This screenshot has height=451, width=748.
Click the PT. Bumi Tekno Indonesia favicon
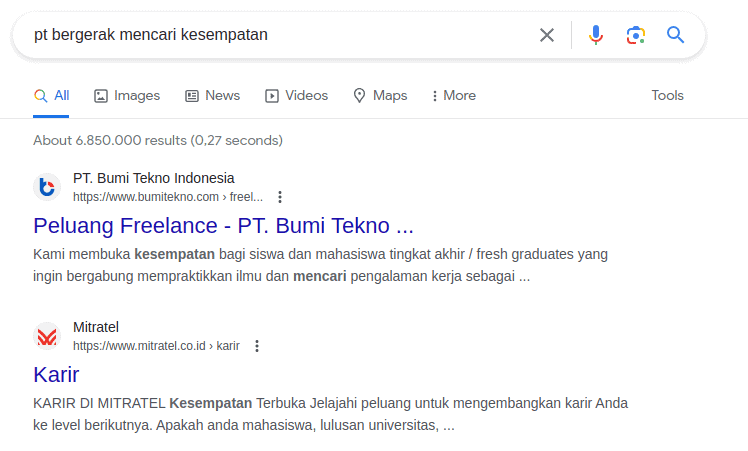tap(47, 187)
